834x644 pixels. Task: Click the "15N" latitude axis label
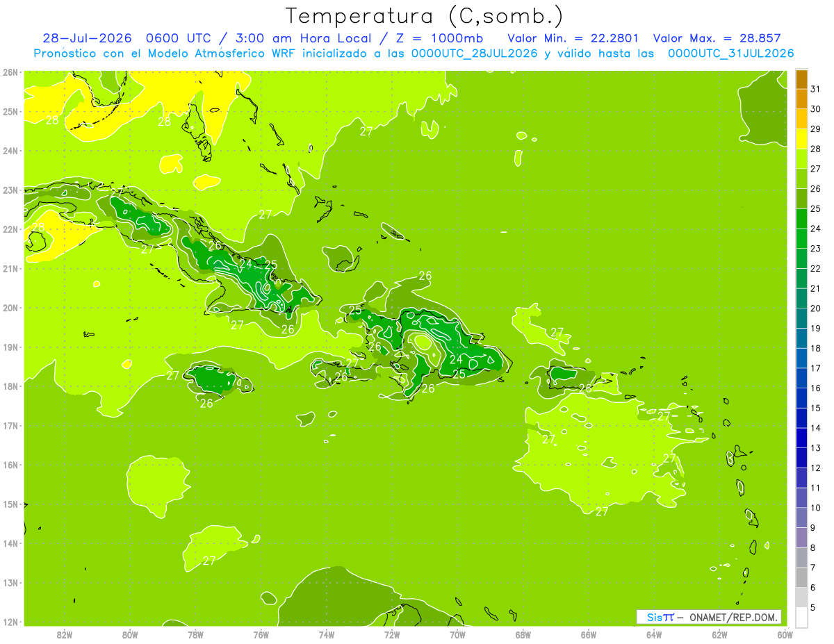pyautogui.click(x=10, y=504)
